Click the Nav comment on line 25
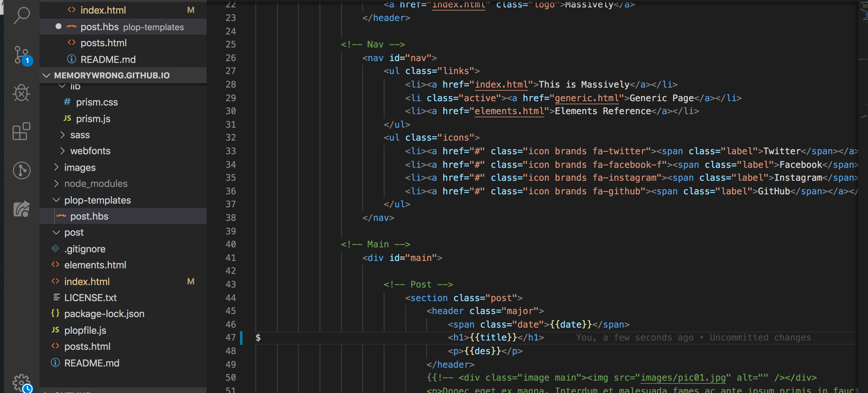The width and height of the screenshot is (868, 393). tap(373, 44)
